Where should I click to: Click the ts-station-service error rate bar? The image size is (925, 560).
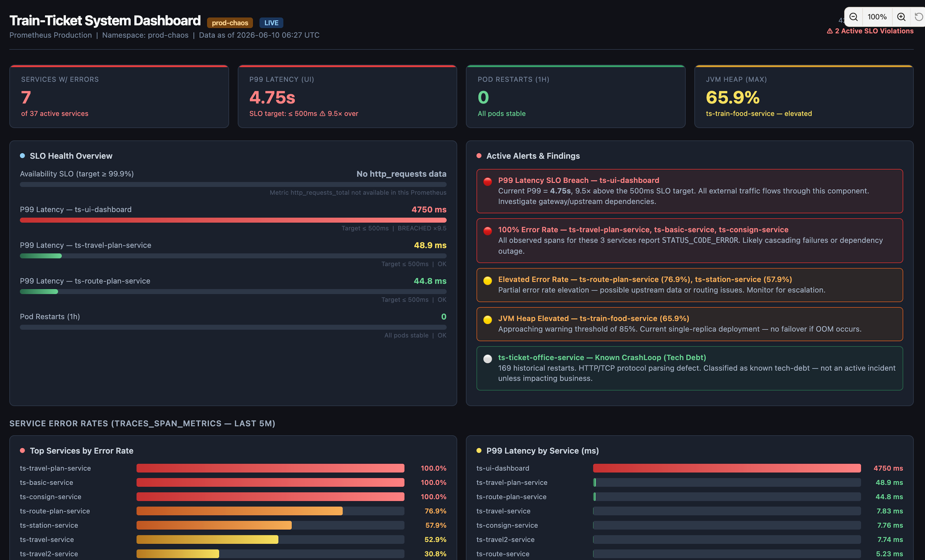270,525
